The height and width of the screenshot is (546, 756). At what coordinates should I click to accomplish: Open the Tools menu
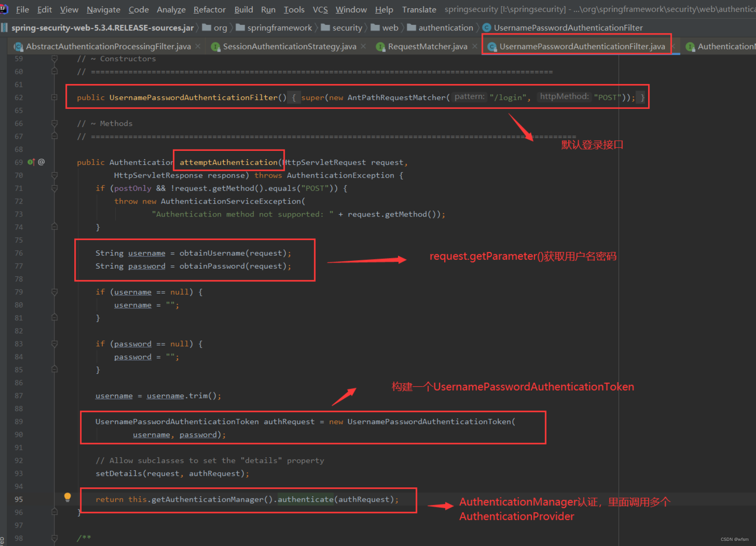pyautogui.click(x=294, y=9)
